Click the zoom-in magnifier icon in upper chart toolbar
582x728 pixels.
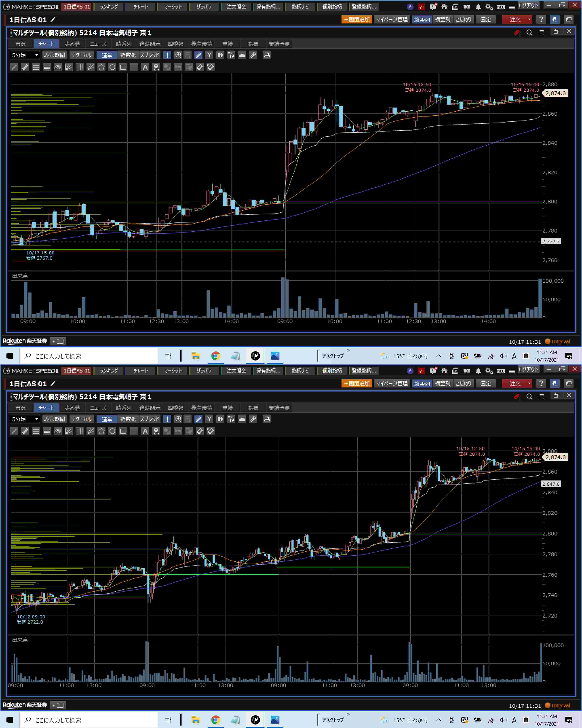tap(178, 55)
